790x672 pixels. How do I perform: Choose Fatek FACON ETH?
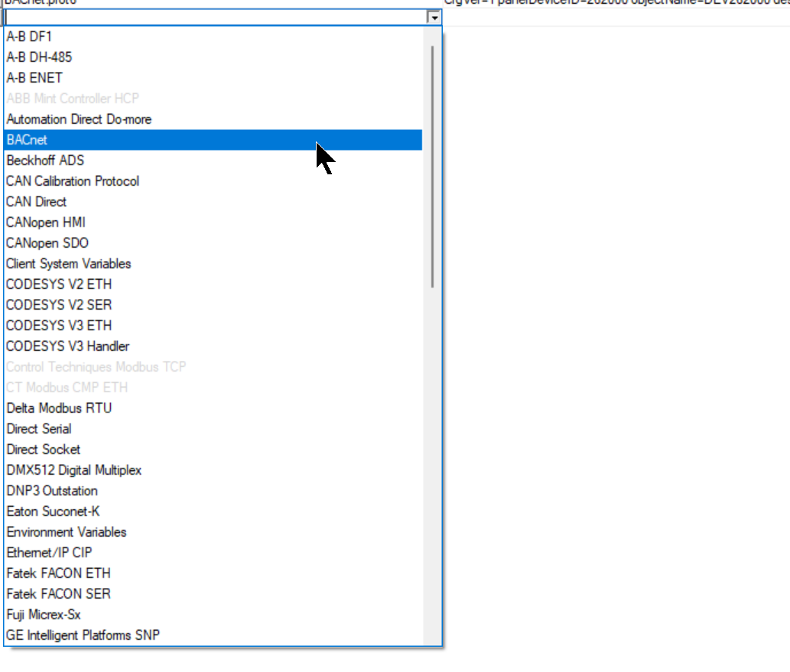click(213, 573)
